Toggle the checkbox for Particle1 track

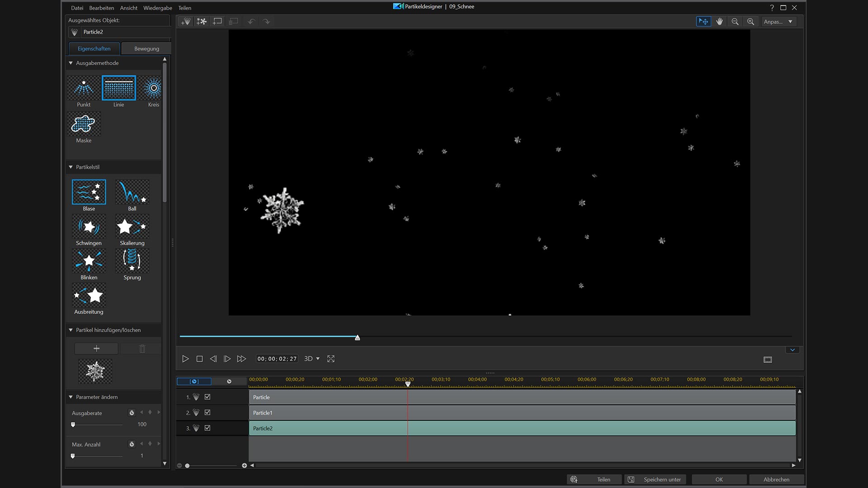(x=208, y=413)
